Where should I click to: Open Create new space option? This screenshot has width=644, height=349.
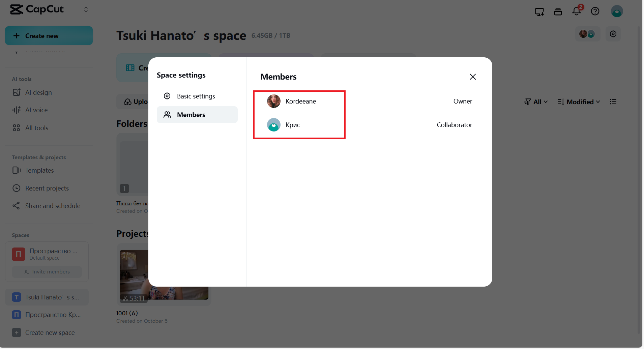[x=50, y=333]
